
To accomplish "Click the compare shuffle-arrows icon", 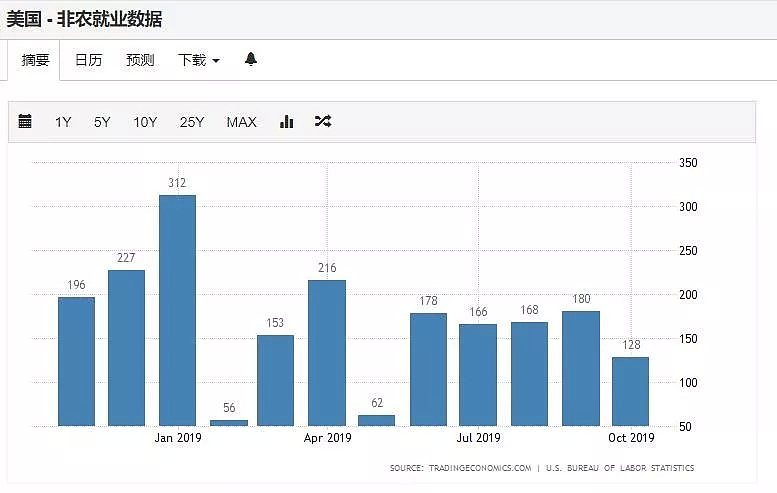I will [x=323, y=121].
